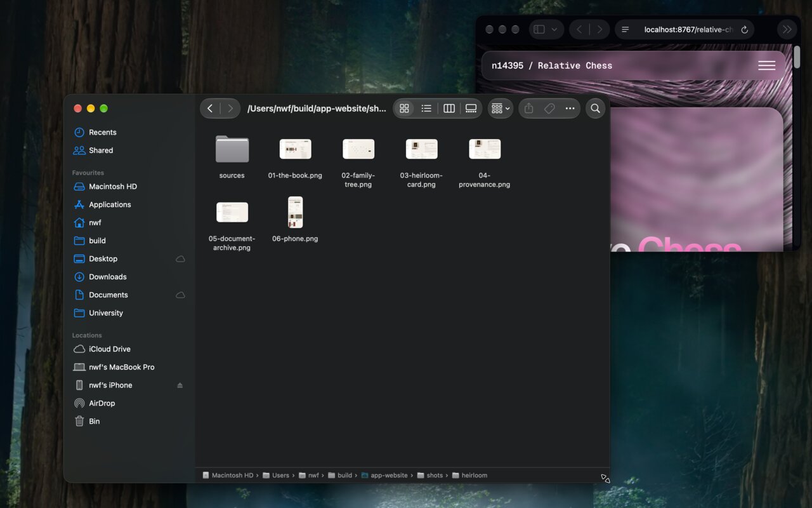Switch Finder to column view
The height and width of the screenshot is (508, 812).
pyautogui.click(x=449, y=109)
